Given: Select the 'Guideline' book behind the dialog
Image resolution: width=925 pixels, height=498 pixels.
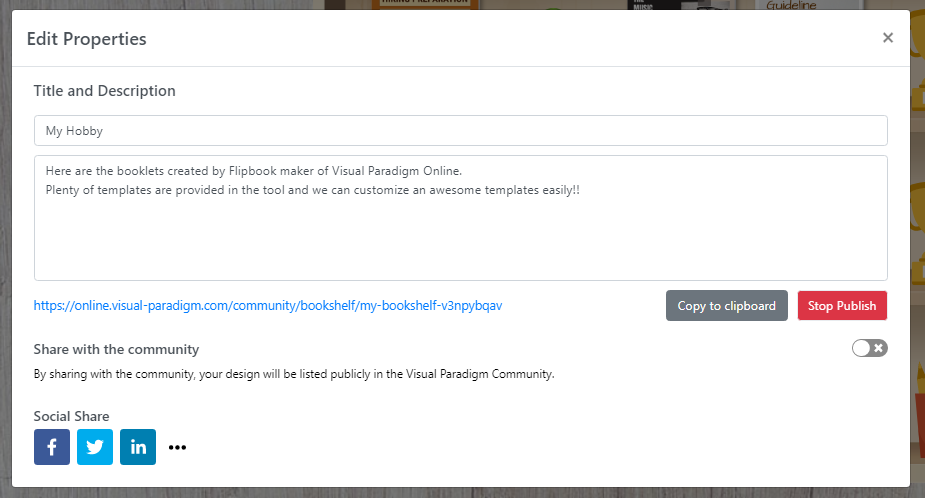Looking at the screenshot, I should [x=792, y=5].
